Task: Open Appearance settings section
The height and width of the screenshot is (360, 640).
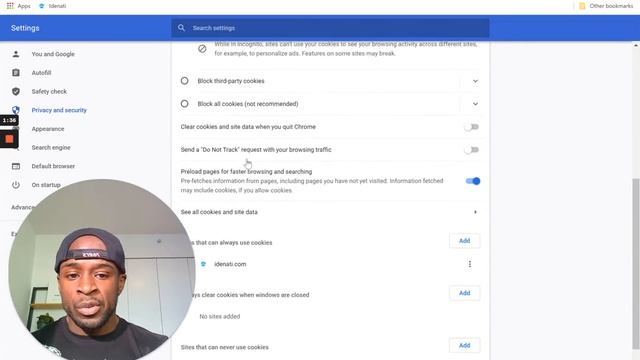Action: pos(48,129)
